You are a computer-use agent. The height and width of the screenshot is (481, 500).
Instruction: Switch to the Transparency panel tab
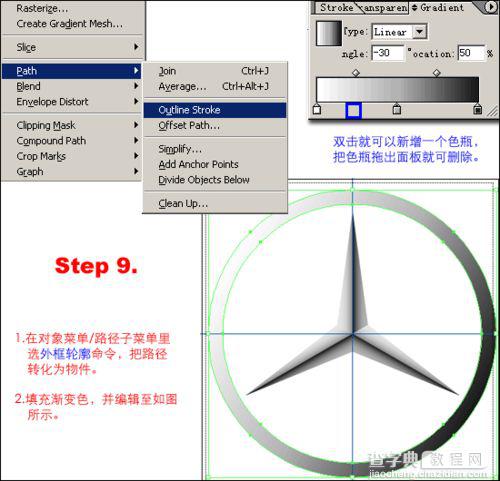coord(385,8)
